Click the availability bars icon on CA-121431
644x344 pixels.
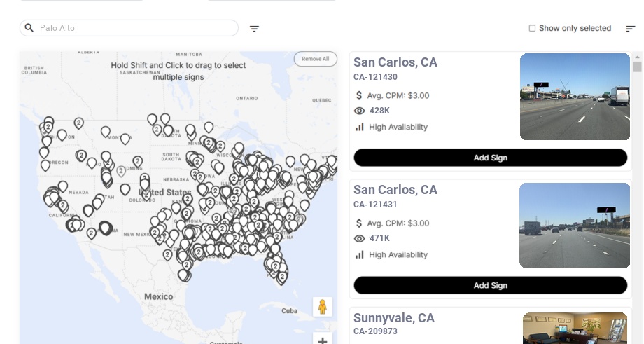[360, 254]
